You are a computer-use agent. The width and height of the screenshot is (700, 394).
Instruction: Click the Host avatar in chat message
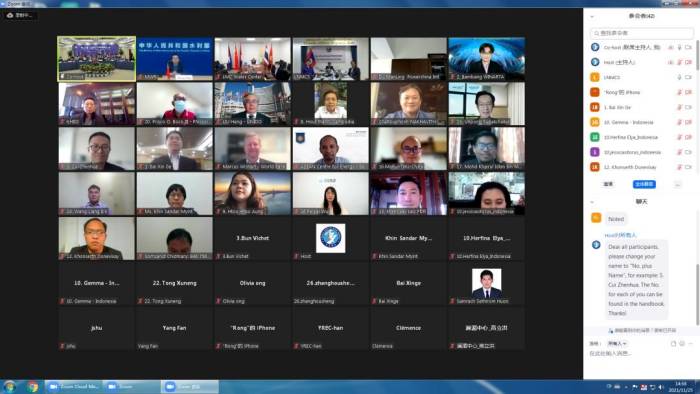pyautogui.click(x=596, y=245)
